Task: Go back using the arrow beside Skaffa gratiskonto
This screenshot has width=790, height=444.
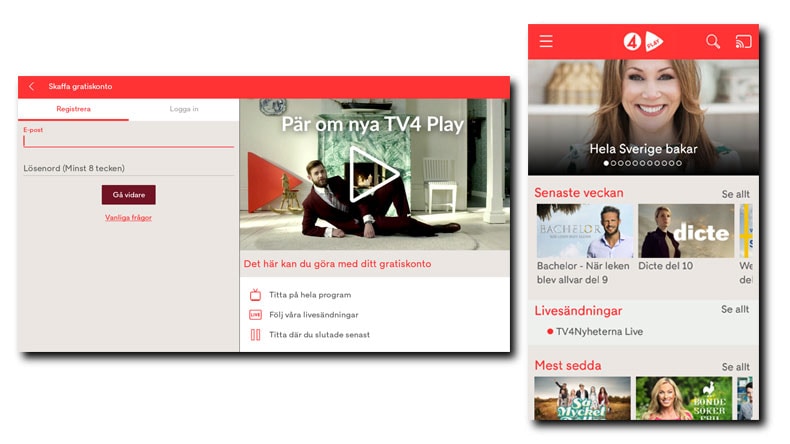Action: (x=31, y=87)
